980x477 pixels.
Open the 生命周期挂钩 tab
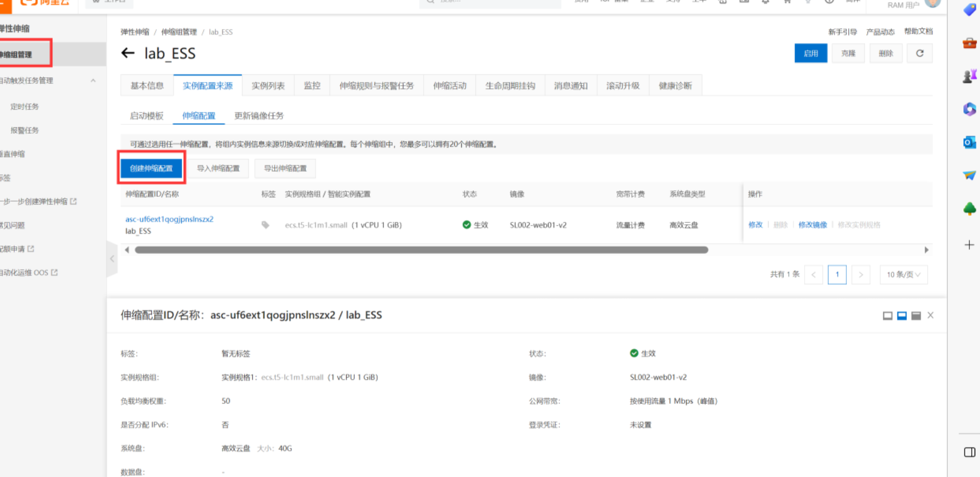[510, 86]
